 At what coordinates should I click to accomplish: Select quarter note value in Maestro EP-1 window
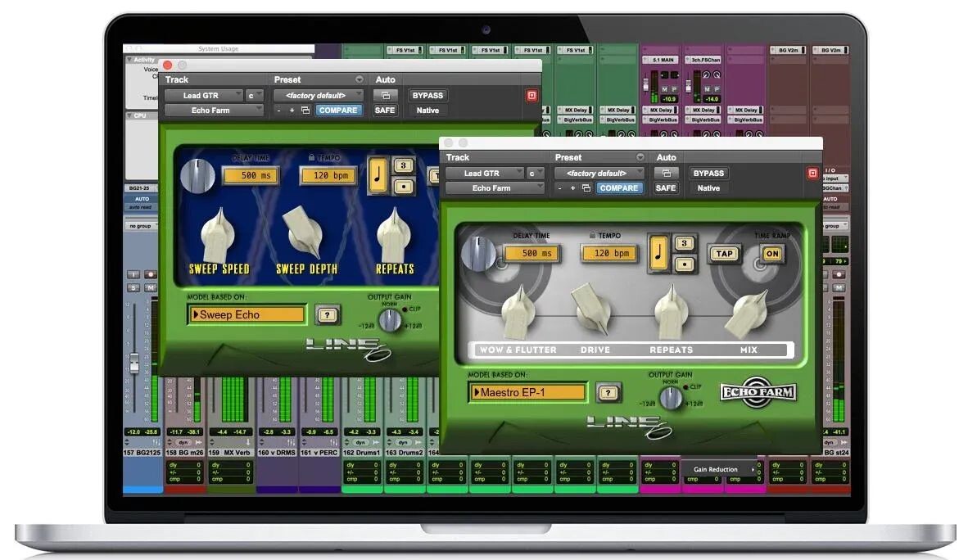point(658,253)
